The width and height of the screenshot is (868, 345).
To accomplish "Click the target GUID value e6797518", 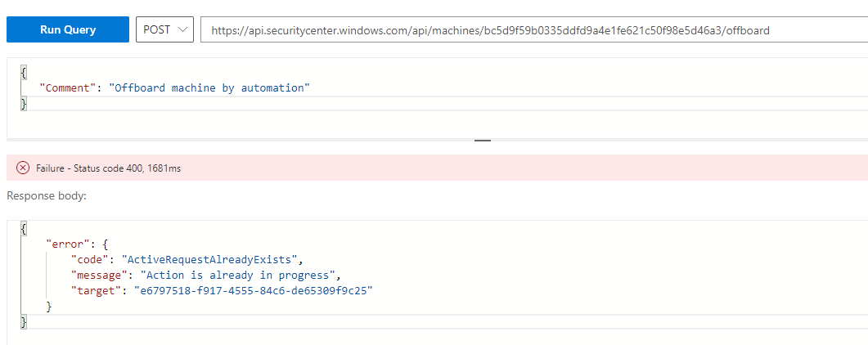I will click(254, 290).
